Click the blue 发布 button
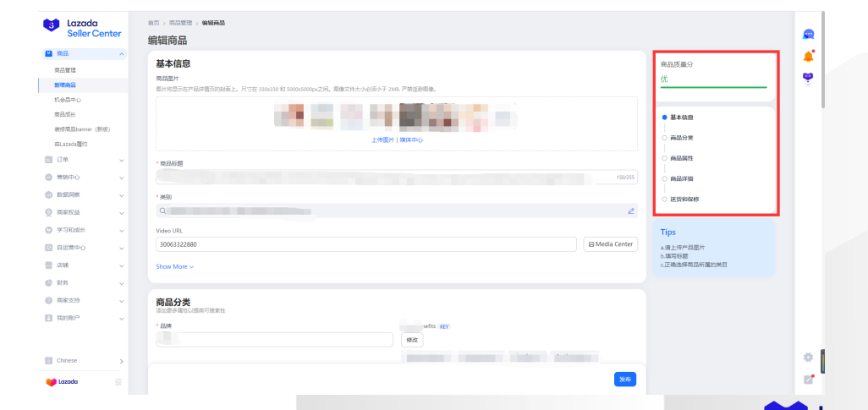 click(x=625, y=380)
